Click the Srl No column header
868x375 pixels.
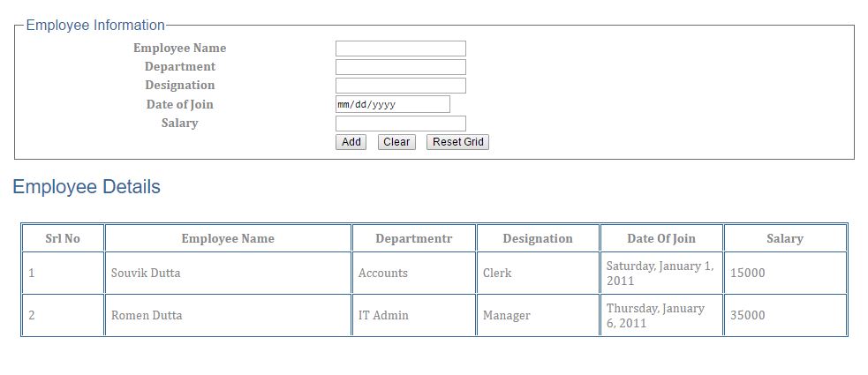(x=63, y=238)
